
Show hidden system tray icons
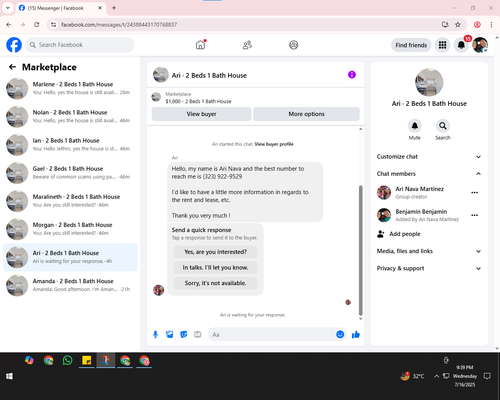436,376
